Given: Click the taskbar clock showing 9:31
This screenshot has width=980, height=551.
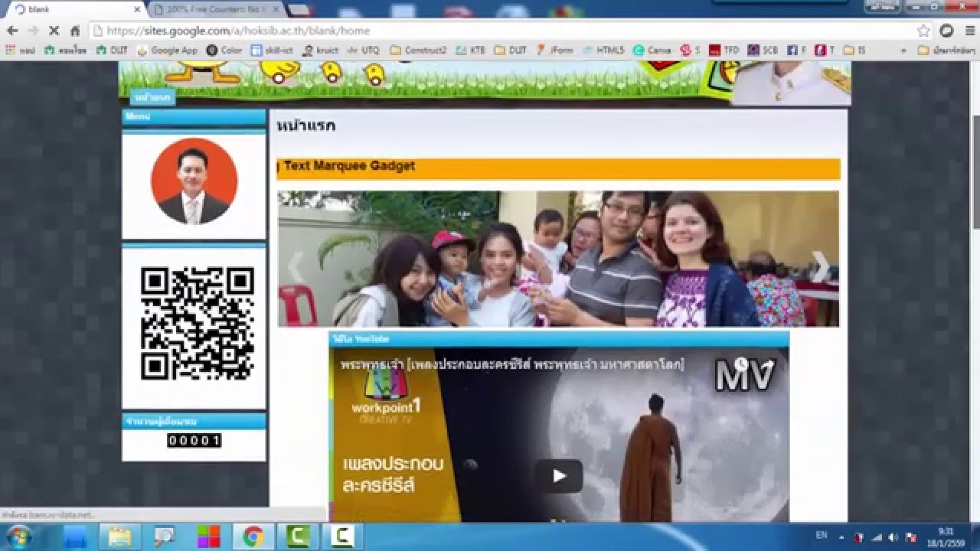Looking at the screenshot, I should [x=946, y=536].
